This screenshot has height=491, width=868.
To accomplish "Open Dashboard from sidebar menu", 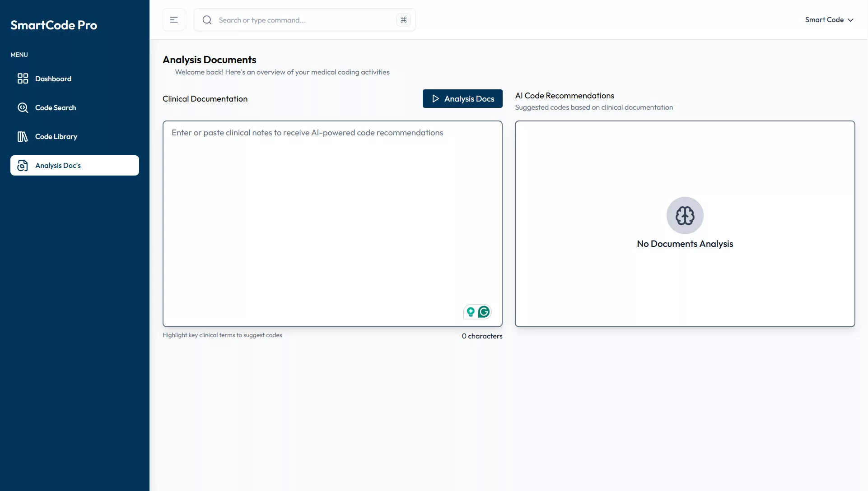I will pyautogui.click(x=53, y=79).
